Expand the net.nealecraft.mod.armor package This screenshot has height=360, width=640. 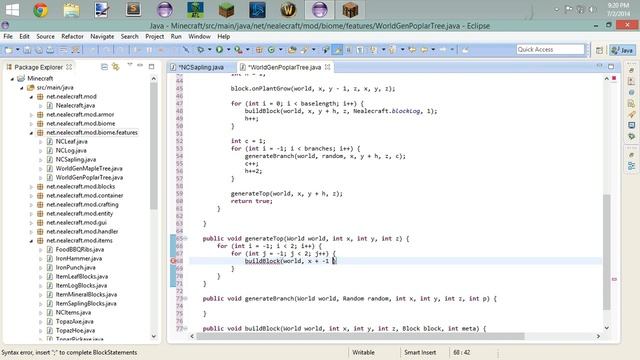pyautogui.click(x=31, y=115)
